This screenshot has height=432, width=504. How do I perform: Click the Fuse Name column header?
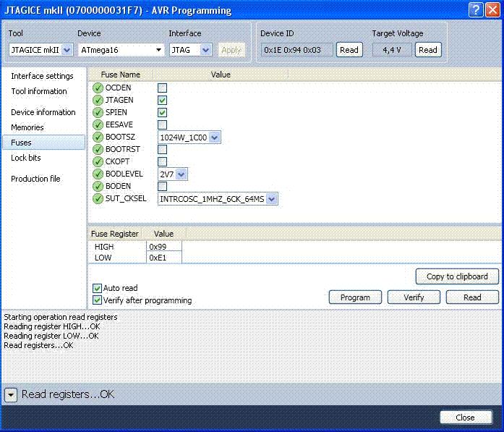(x=121, y=75)
